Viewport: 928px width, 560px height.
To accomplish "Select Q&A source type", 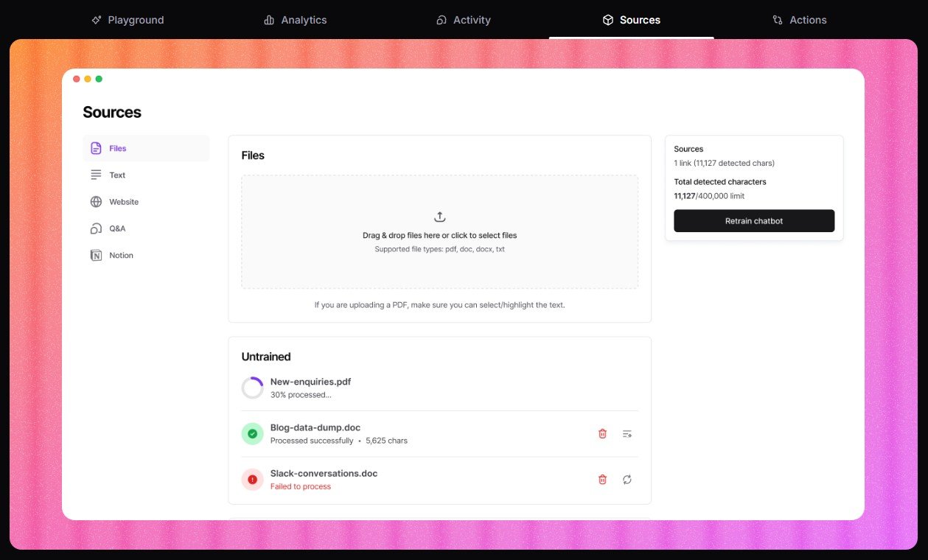I will click(x=117, y=228).
